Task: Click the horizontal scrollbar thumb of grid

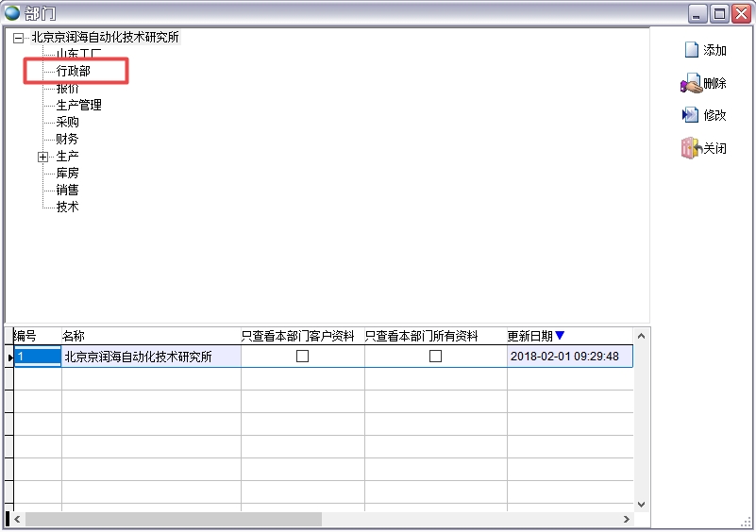Action: pyautogui.click(x=174, y=520)
